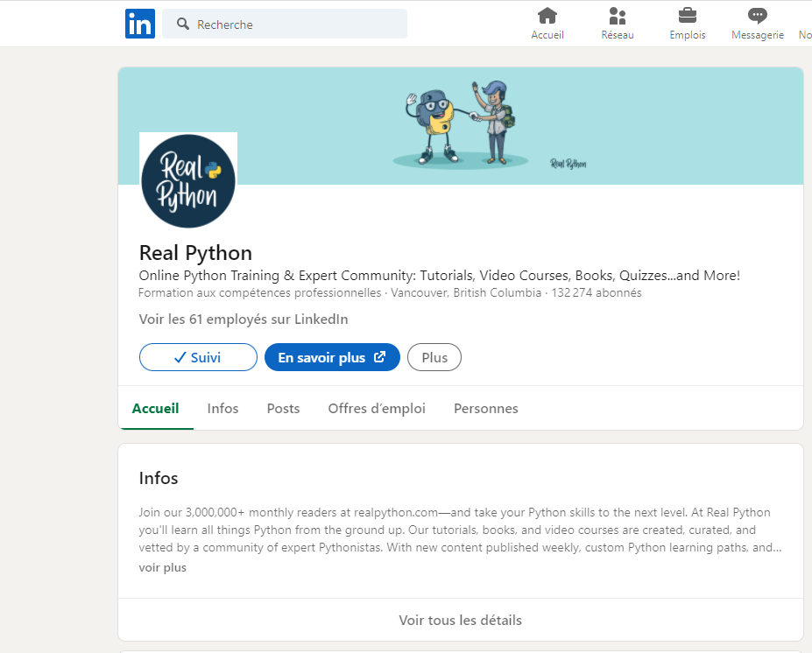Expand description with voir plus

tap(163, 567)
